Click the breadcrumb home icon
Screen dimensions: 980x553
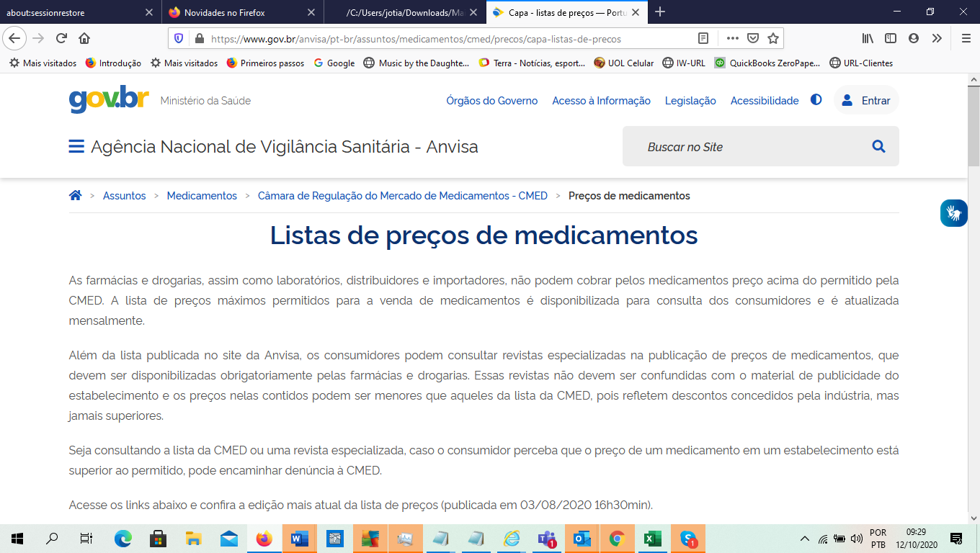(75, 195)
